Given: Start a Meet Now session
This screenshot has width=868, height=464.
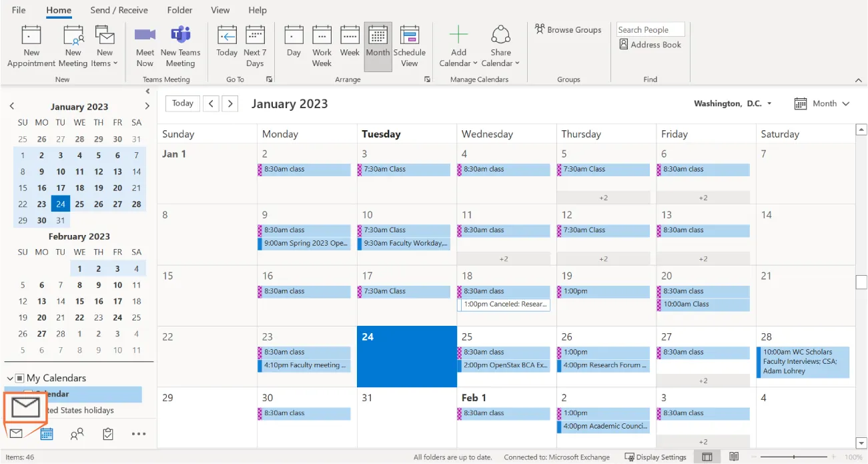Looking at the screenshot, I should (144, 43).
